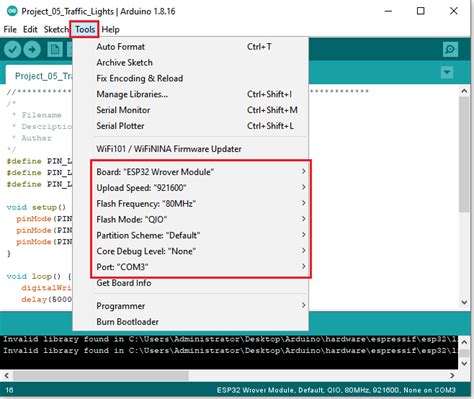This screenshot has width=474, height=399.
Task: Launch Serial Plotter from the menu
Action: click(x=190, y=126)
